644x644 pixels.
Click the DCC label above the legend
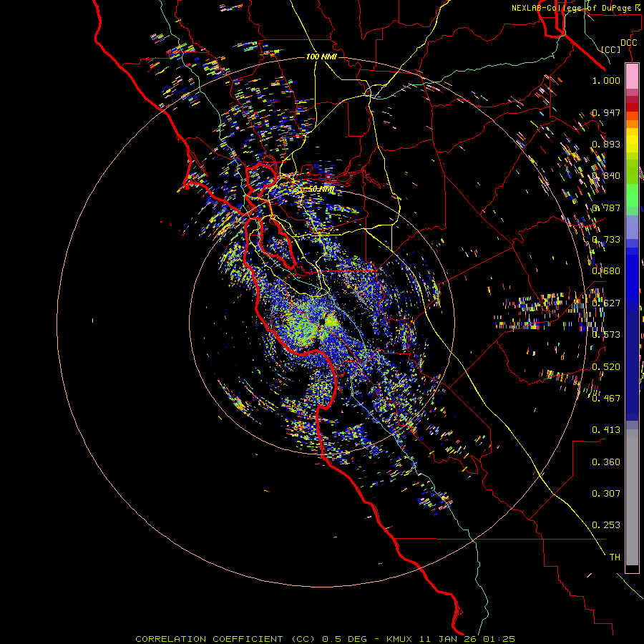pos(628,43)
